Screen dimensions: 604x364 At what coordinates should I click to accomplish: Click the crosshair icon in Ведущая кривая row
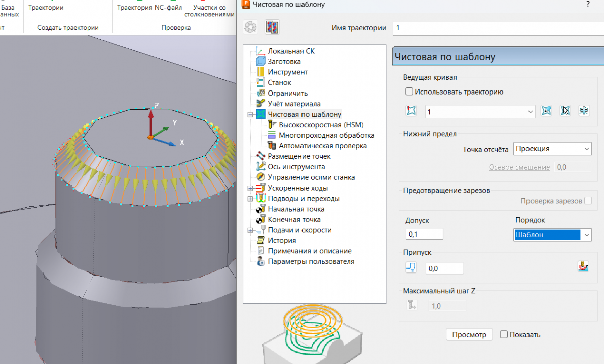(x=584, y=111)
